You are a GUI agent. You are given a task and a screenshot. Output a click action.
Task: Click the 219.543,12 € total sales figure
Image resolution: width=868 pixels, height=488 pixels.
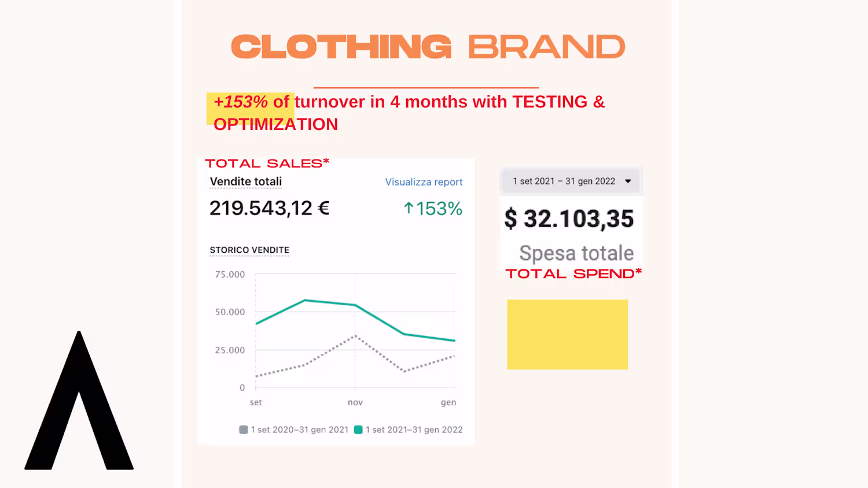pos(269,208)
